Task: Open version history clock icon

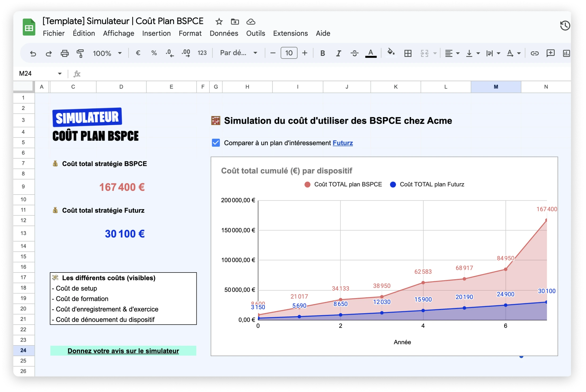Action: coord(565,26)
